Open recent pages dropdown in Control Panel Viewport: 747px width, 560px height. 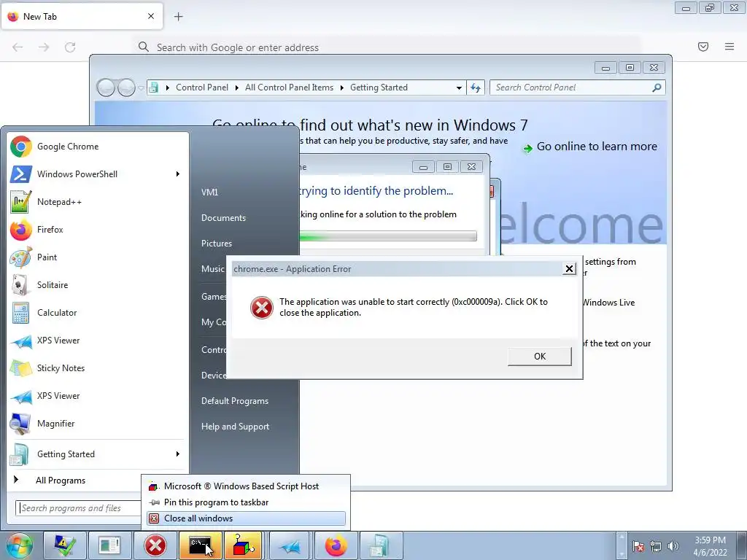141,88
